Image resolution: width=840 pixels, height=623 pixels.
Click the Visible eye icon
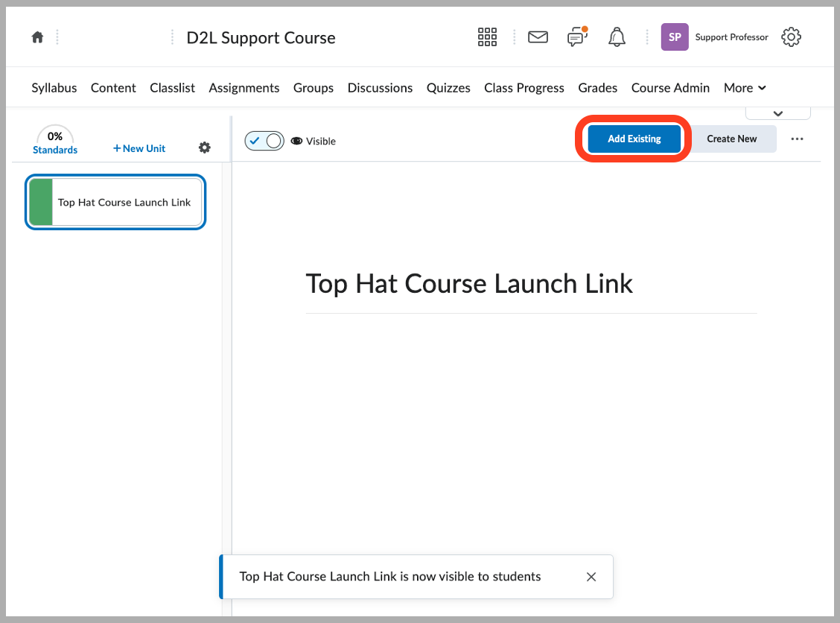[x=297, y=140]
